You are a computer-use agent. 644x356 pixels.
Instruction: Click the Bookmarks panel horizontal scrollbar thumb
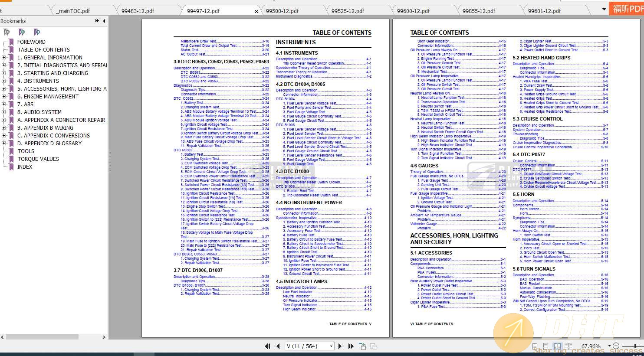[x=42, y=336]
